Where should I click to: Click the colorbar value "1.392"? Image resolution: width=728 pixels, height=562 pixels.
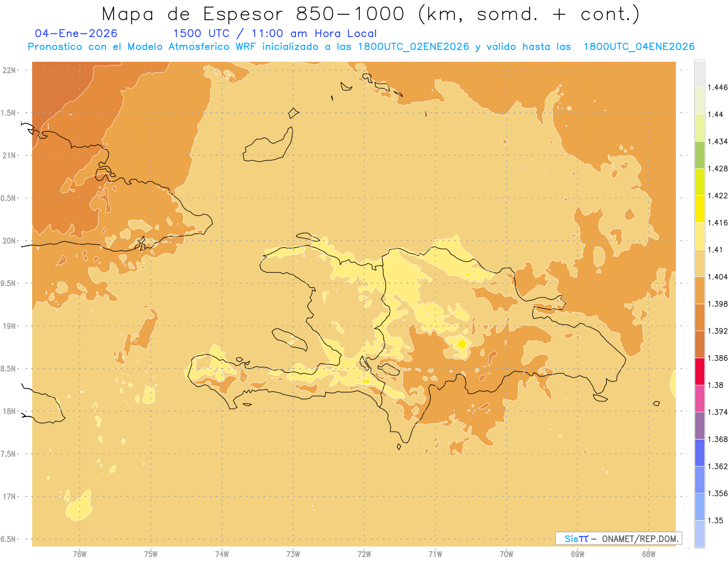pos(719,331)
